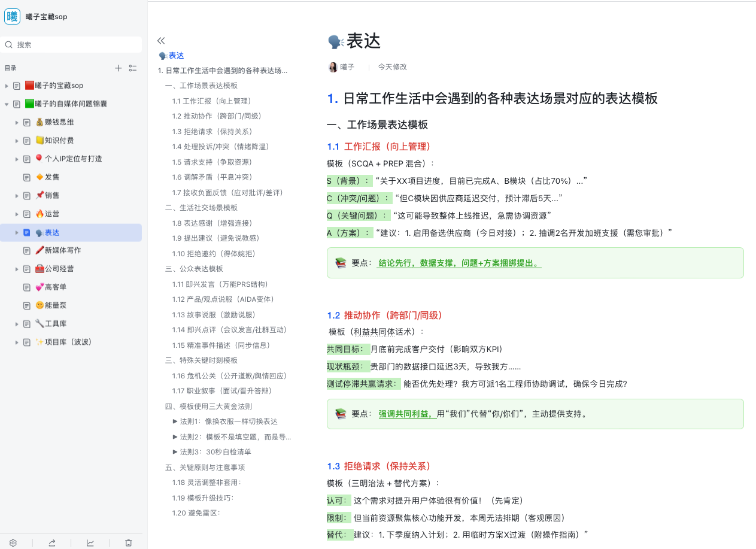The width and height of the screenshot is (756, 549).
Task: Click the 搜索 search field
Action: (73, 45)
